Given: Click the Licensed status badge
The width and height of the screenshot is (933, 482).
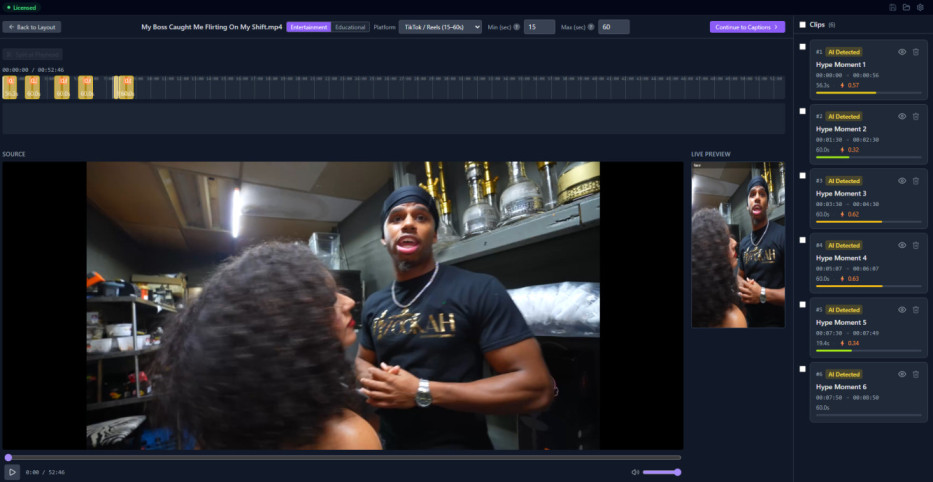Looking at the screenshot, I should coord(21,8).
